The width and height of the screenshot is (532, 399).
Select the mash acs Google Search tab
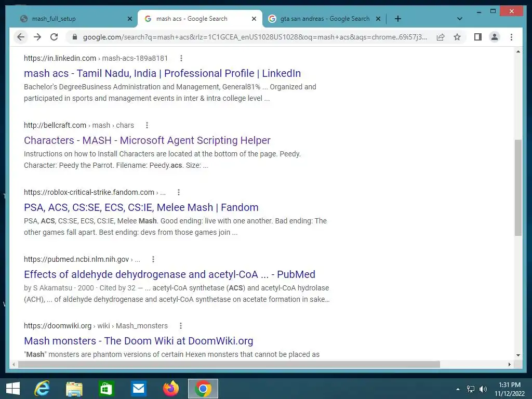200,19
